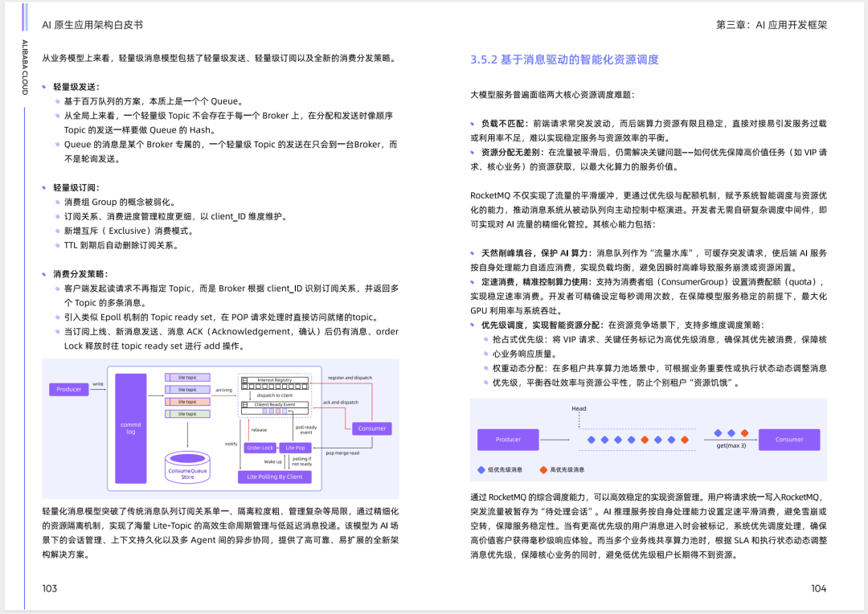Click the Consumer box next to get(max 3)
Image resolution: width=868 pixels, height=614 pixels.
point(789,440)
